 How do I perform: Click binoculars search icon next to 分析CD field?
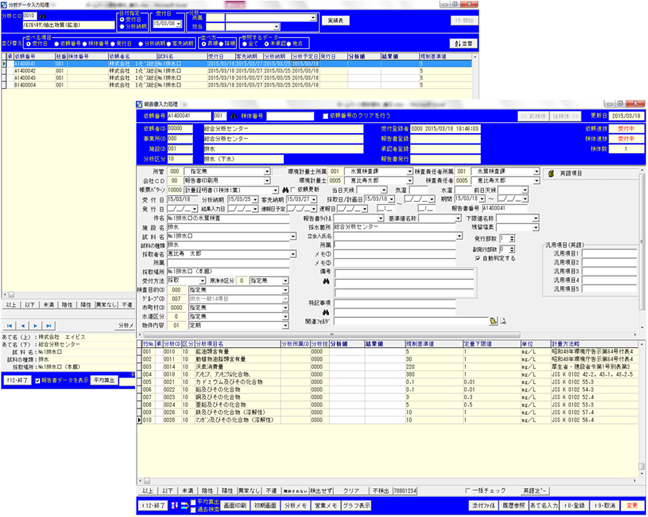tap(43, 17)
